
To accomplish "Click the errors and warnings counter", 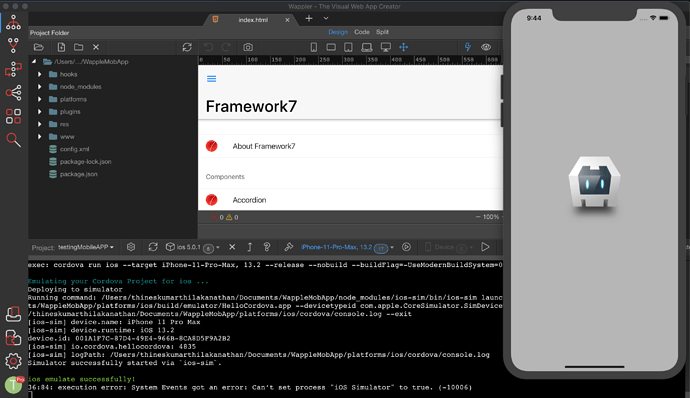I will [225, 217].
